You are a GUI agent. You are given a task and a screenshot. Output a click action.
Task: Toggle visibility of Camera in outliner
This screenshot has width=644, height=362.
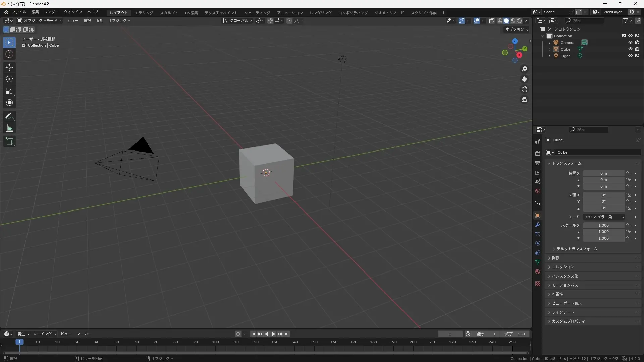631,42
